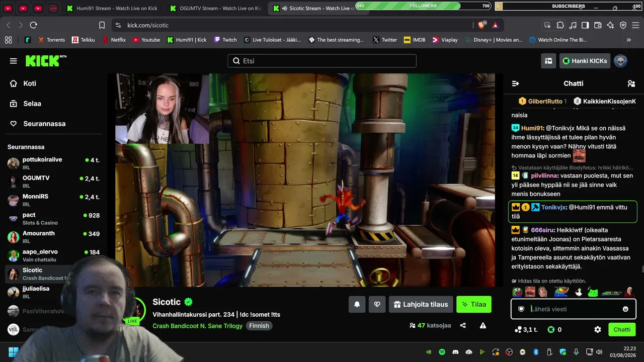The height and width of the screenshot is (362, 644).
Task: Share the Sicotic stream
Action: point(463,325)
